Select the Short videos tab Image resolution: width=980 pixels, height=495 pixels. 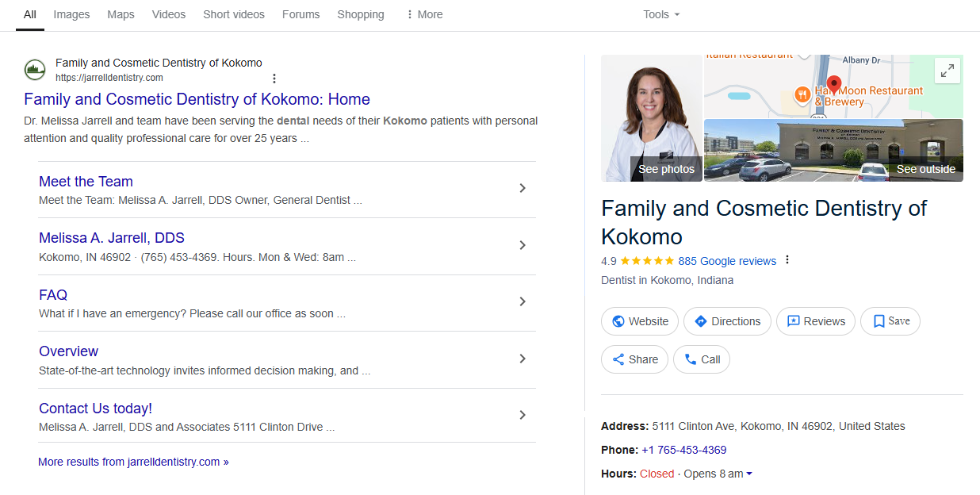coord(234,14)
